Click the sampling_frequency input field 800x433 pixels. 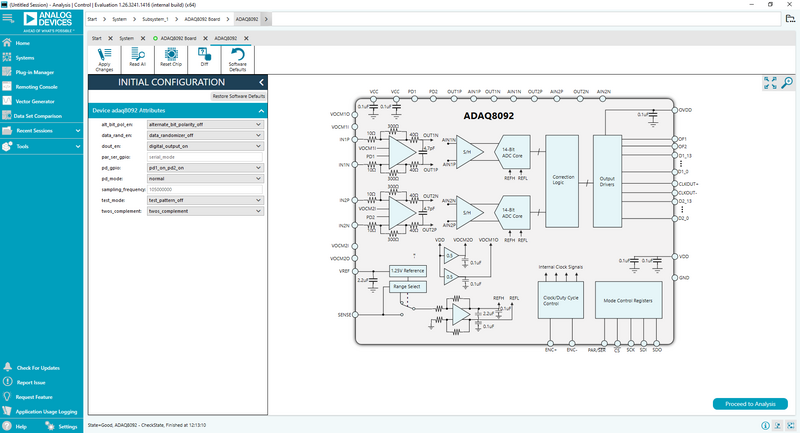click(205, 189)
